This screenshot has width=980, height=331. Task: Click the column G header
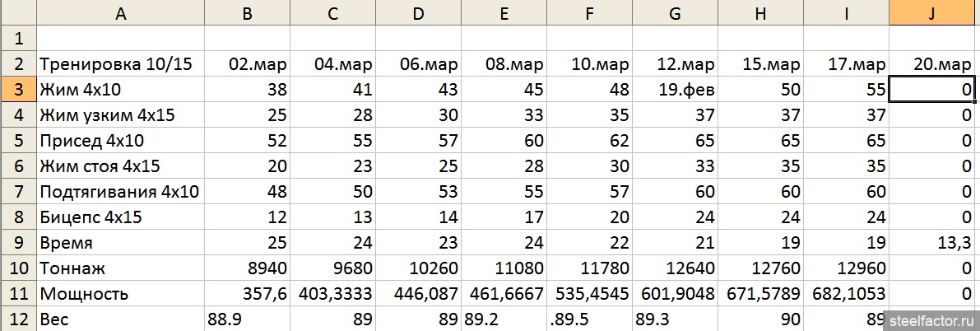coord(675,12)
